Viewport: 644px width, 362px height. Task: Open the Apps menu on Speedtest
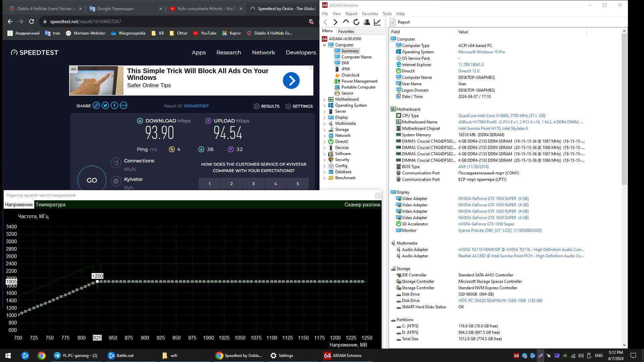click(199, 53)
